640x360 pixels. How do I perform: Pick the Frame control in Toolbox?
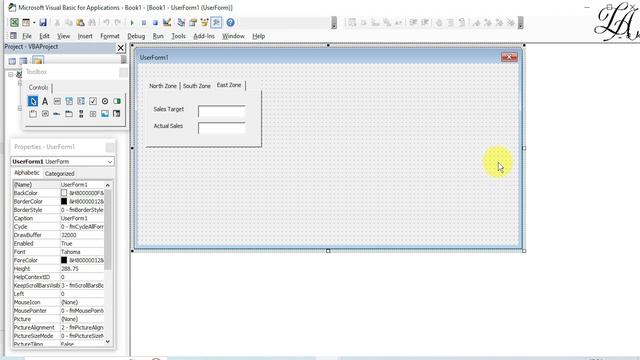click(x=33, y=114)
